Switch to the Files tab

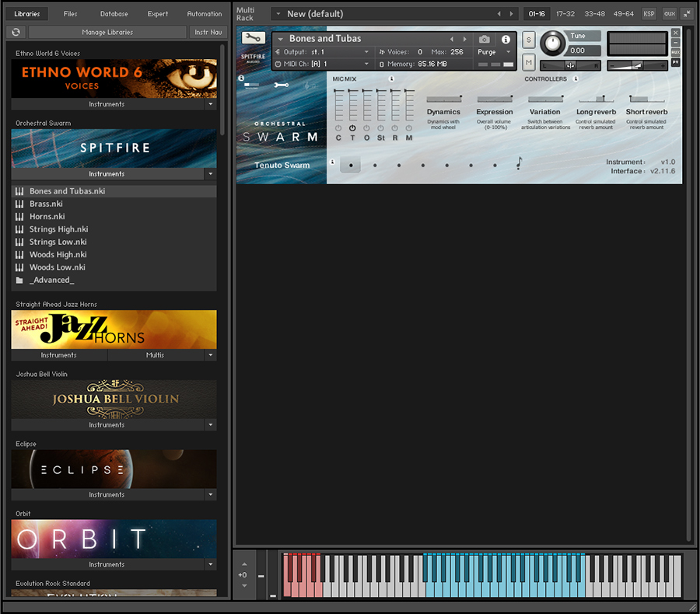70,14
